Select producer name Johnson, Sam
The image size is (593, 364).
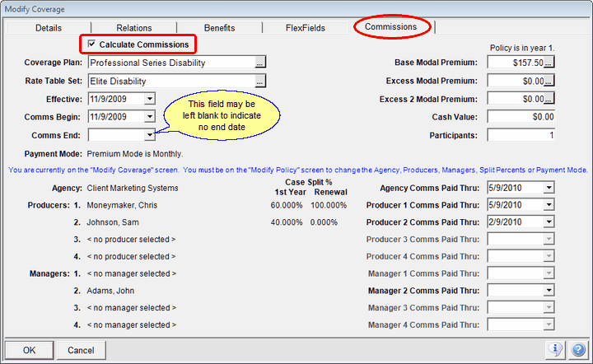coord(113,222)
